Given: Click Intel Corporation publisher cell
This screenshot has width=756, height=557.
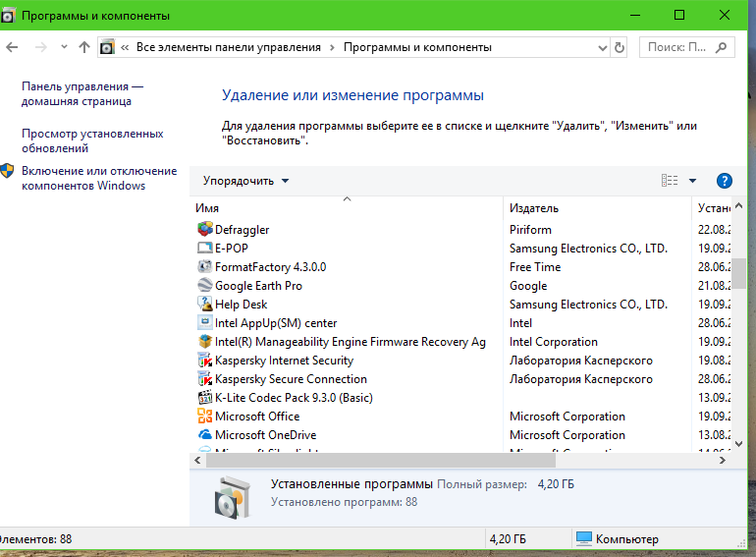Looking at the screenshot, I should (x=554, y=342).
